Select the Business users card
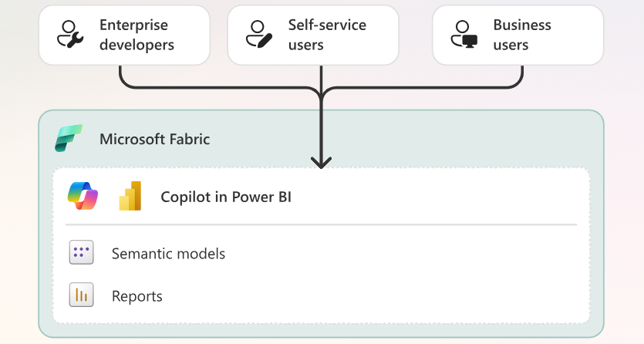The image size is (644, 344). [x=518, y=35]
